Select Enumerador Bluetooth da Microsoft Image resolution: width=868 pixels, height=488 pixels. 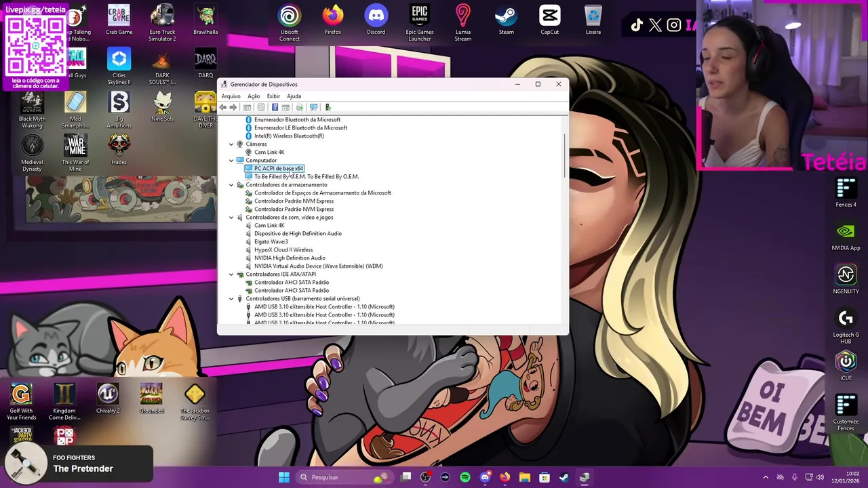[297, 120]
